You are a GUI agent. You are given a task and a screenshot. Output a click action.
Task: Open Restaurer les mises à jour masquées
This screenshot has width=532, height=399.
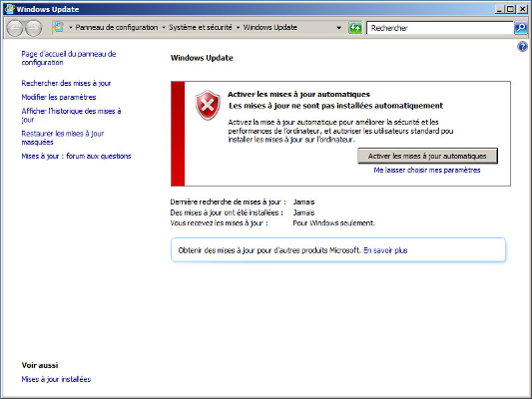coord(63,138)
